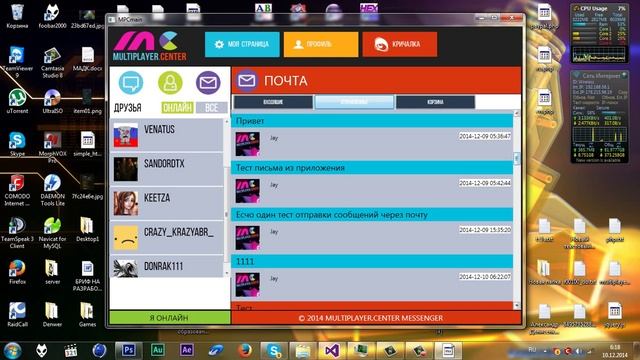
Task: Open Корзина recycle bin desktop icon
Action: click(17, 16)
